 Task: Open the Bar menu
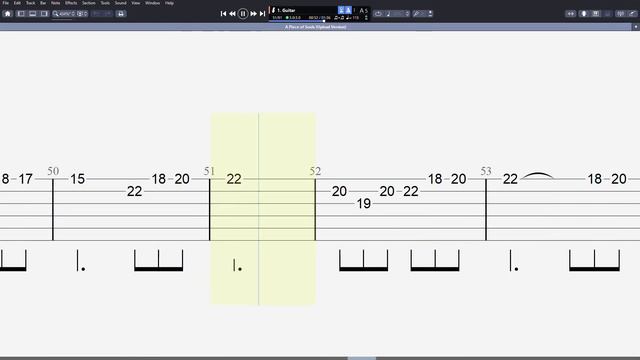(43, 3)
